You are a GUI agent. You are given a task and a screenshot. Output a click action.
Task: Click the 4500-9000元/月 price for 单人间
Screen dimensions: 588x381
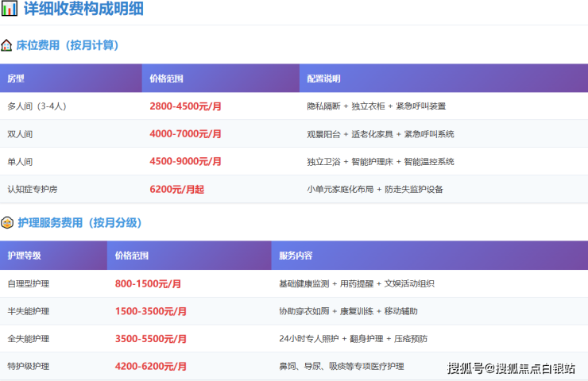tap(185, 162)
